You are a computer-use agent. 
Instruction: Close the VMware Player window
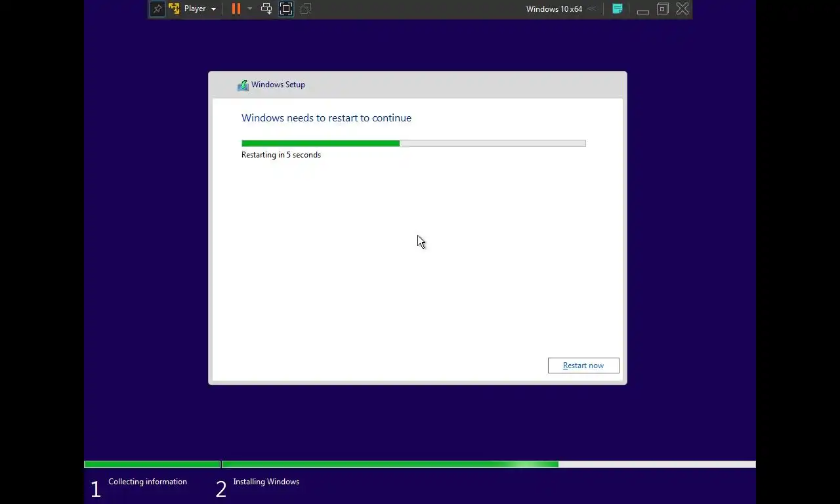click(682, 9)
